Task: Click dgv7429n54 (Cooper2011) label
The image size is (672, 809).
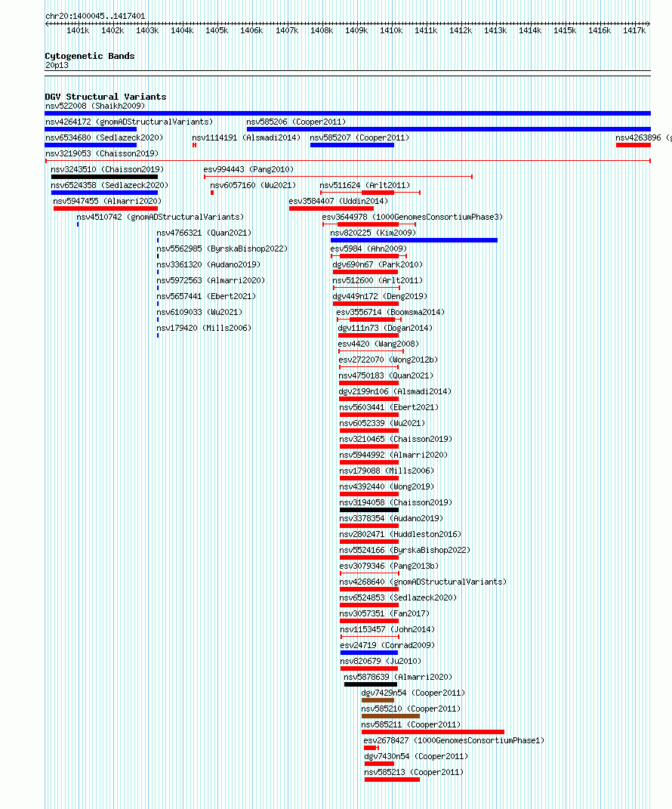Action: tap(413, 693)
